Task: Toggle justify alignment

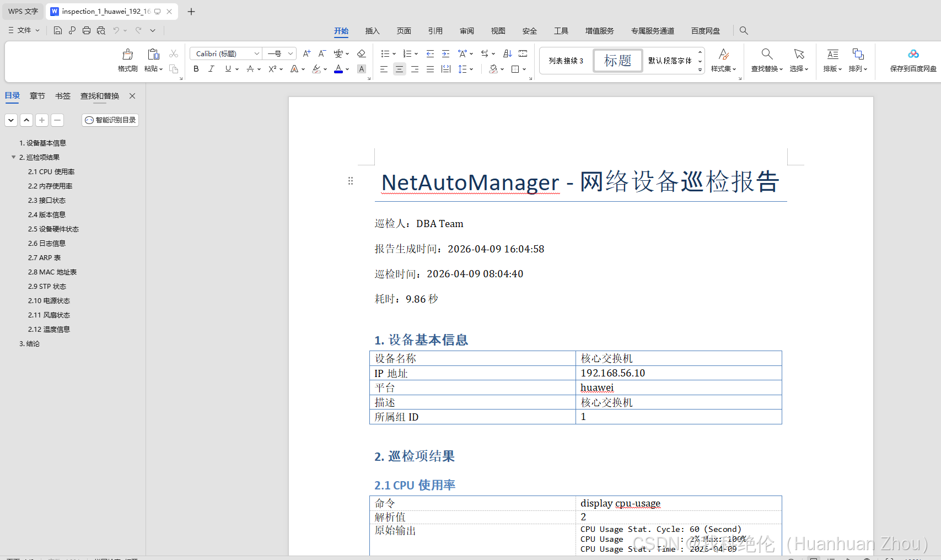Action: tap(431, 69)
